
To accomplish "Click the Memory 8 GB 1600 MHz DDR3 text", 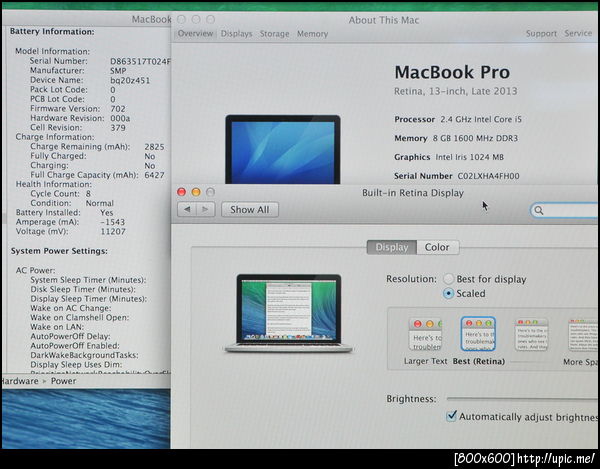I will [x=456, y=138].
